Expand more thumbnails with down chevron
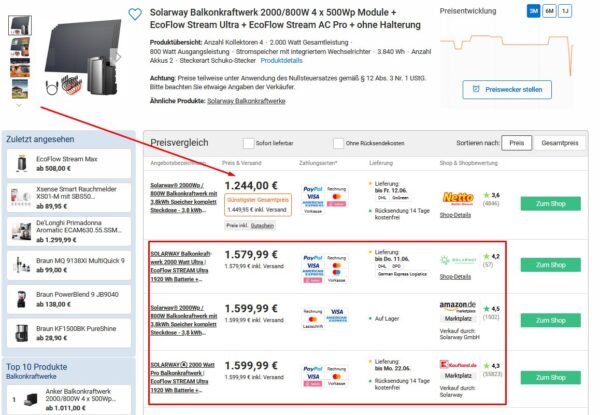 [19, 105]
